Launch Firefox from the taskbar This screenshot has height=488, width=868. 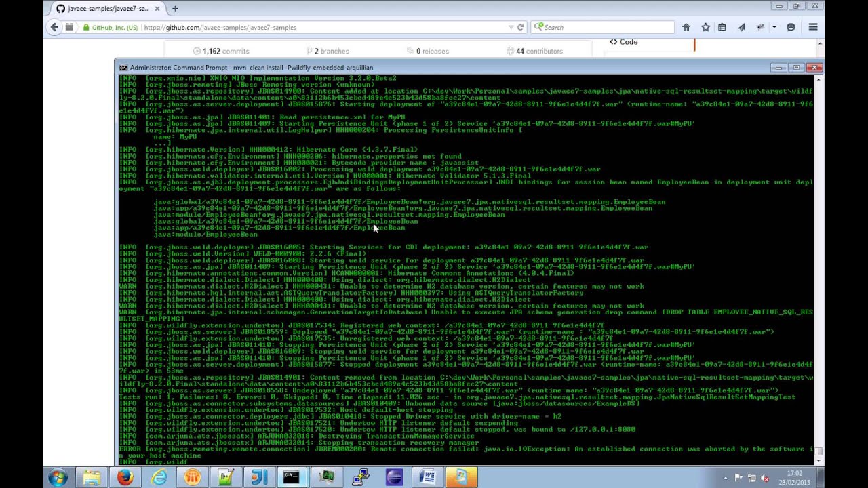coord(125,477)
